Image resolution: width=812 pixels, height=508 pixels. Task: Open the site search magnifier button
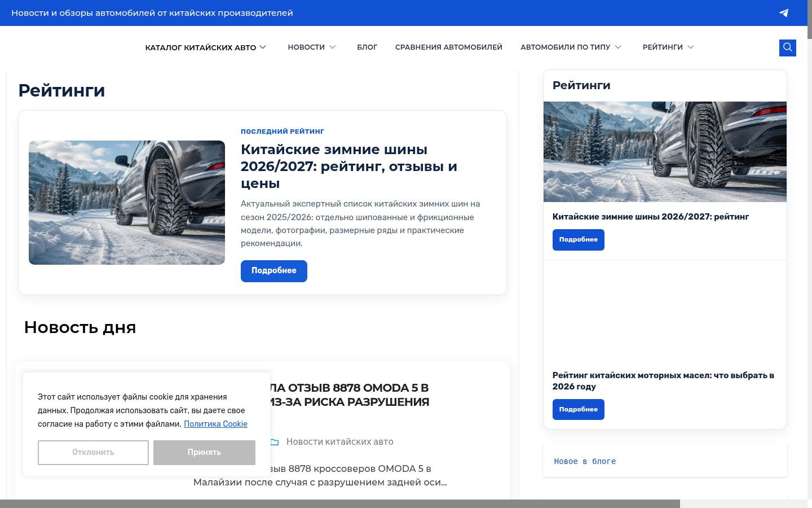788,47
